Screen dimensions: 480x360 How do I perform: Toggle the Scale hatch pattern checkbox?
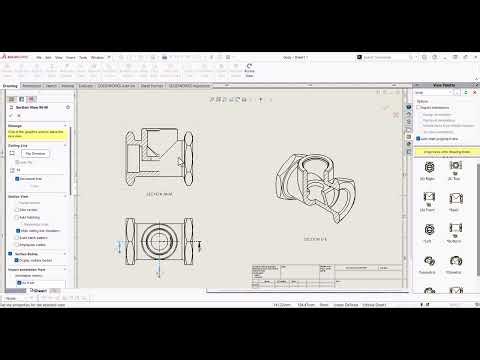click(17, 238)
